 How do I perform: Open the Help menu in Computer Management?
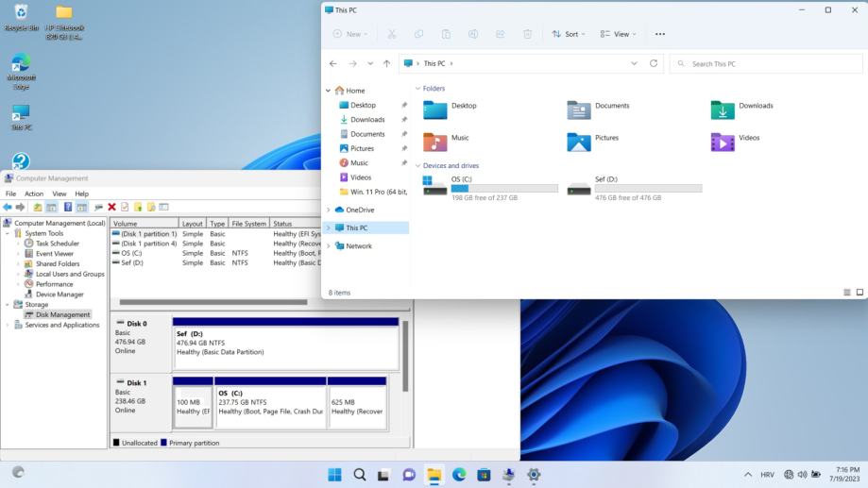pyautogui.click(x=82, y=194)
